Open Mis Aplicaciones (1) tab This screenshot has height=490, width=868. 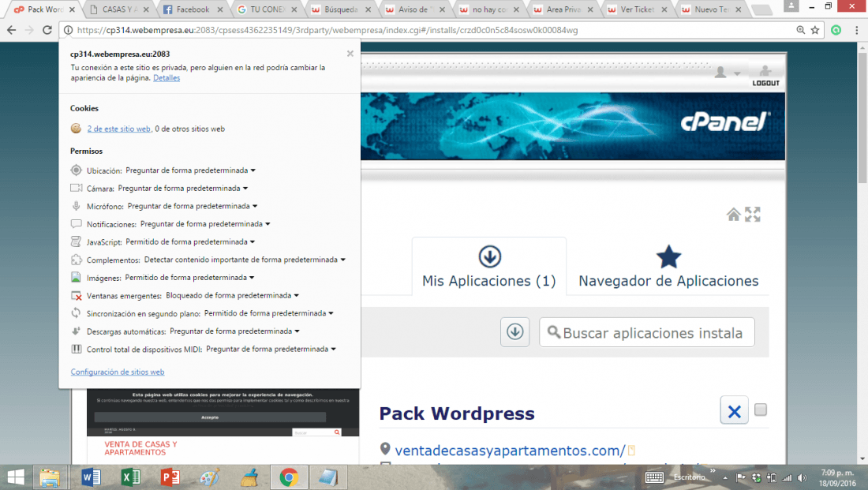coord(489,267)
